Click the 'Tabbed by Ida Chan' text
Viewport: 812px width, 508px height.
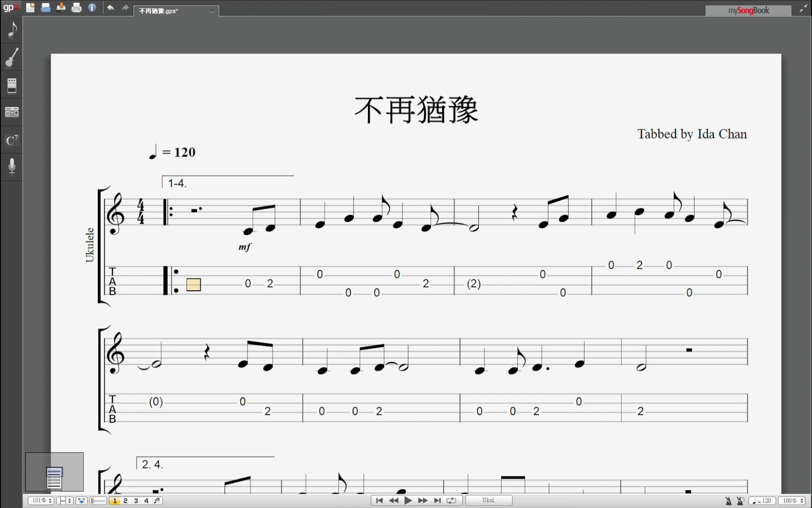pyautogui.click(x=692, y=134)
